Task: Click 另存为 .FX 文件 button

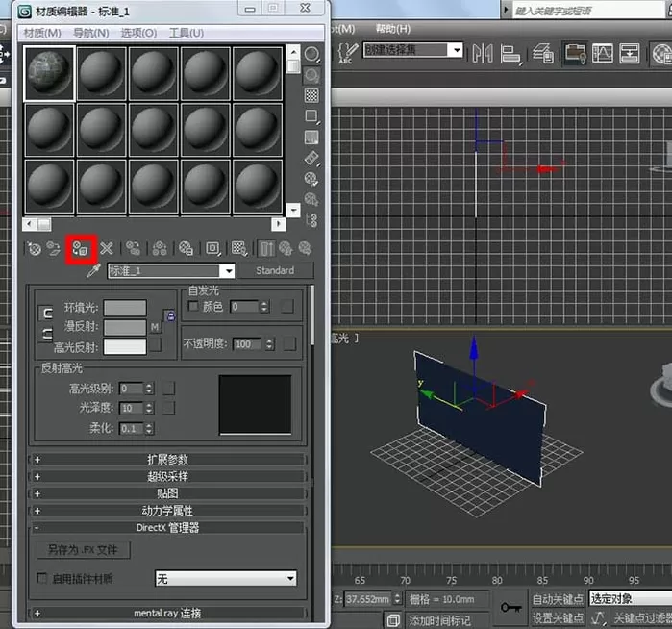Action: pos(83,550)
